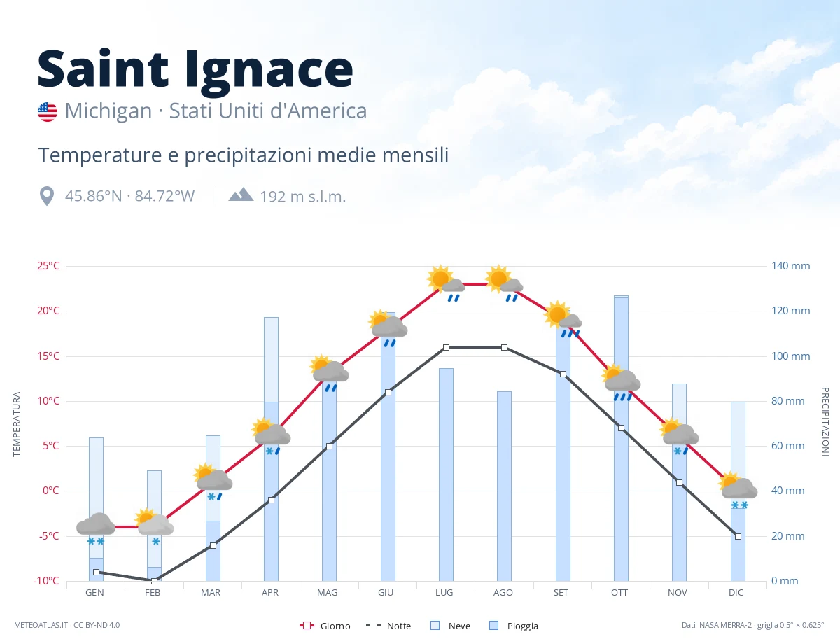Click the METEOATLAS.IT credit text

tap(66, 625)
